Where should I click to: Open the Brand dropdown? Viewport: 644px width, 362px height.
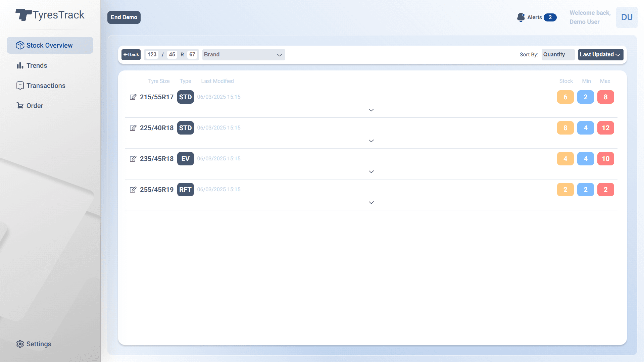tap(243, 55)
